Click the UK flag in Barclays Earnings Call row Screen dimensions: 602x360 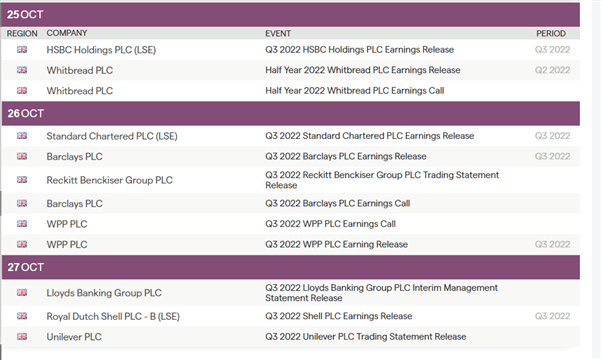click(22, 203)
